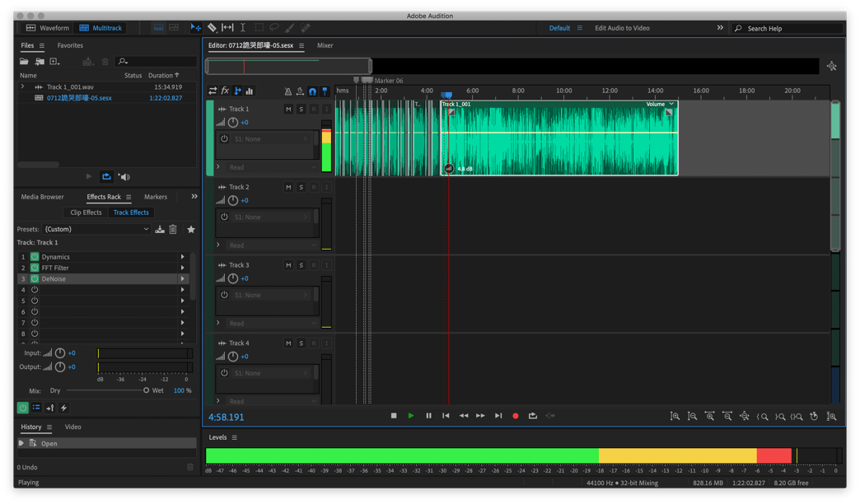The image size is (860, 504).
Task: Expand workspace overflow chevrons
Action: pos(720,27)
